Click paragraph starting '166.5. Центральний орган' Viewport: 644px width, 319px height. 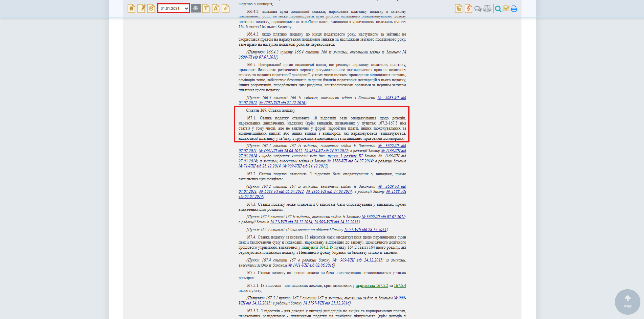pos(322,77)
